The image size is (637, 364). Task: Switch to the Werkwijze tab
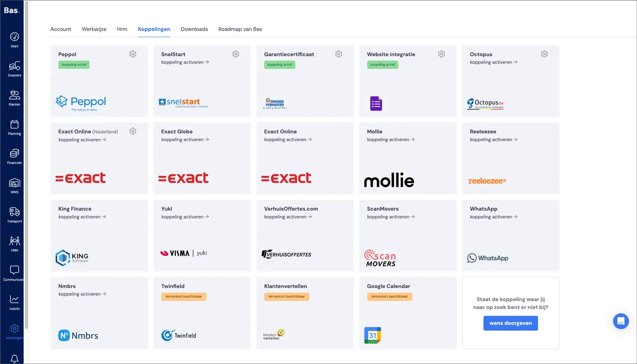tap(94, 29)
